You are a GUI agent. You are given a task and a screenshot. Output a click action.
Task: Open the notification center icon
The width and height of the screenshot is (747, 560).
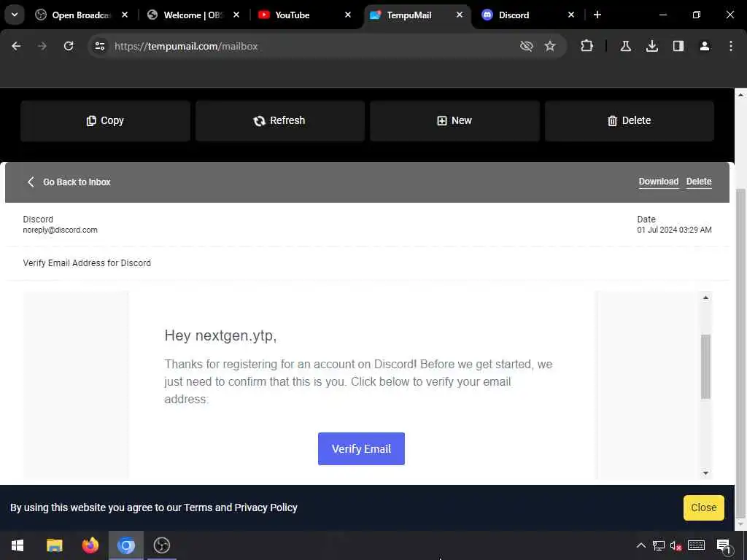[724, 545]
